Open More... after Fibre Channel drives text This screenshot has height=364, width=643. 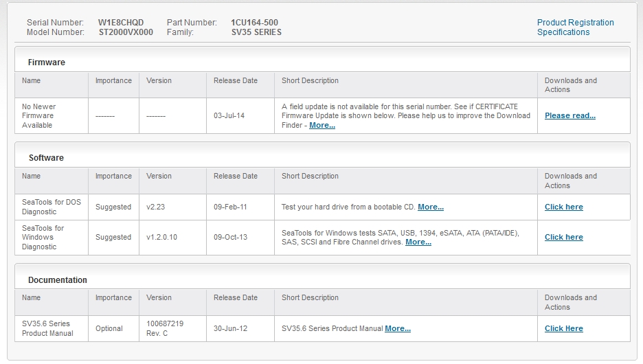click(x=418, y=242)
